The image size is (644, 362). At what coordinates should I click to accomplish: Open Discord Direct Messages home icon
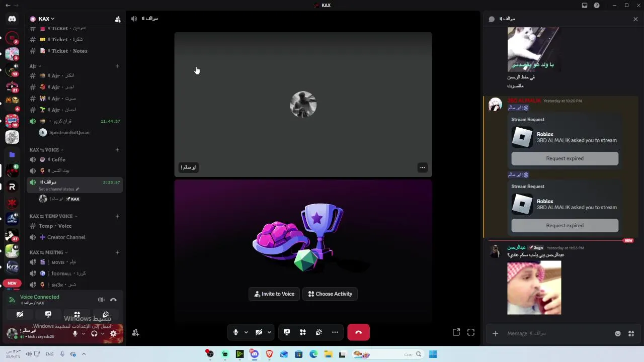[12, 19]
